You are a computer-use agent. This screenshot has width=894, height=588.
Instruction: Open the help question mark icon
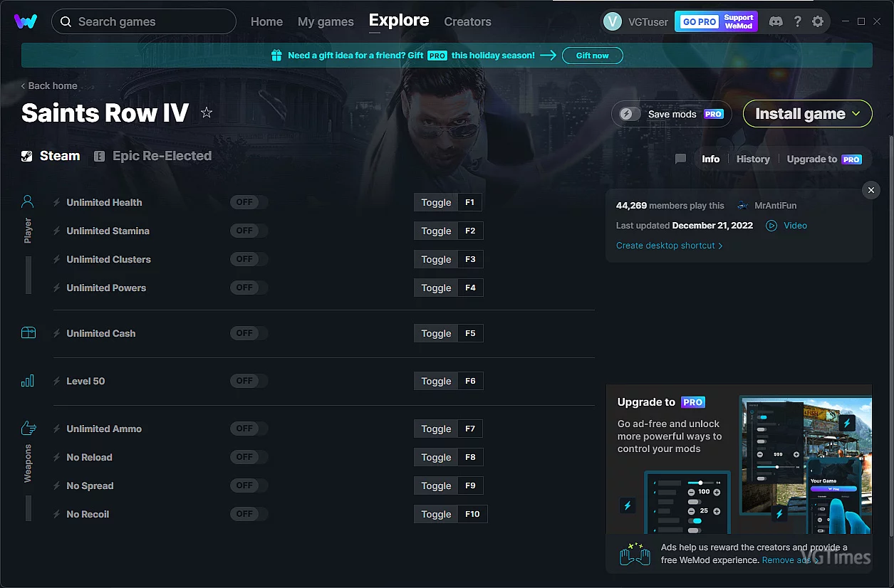pos(798,21)
